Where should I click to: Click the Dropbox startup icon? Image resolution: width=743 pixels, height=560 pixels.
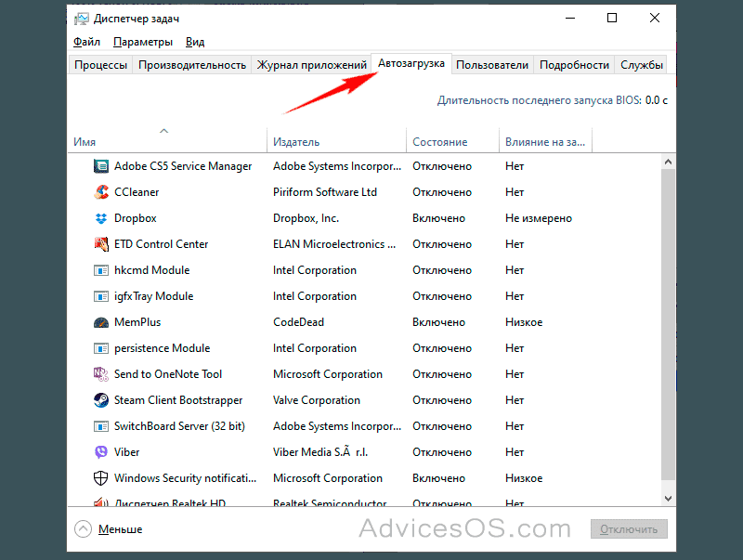100,218
